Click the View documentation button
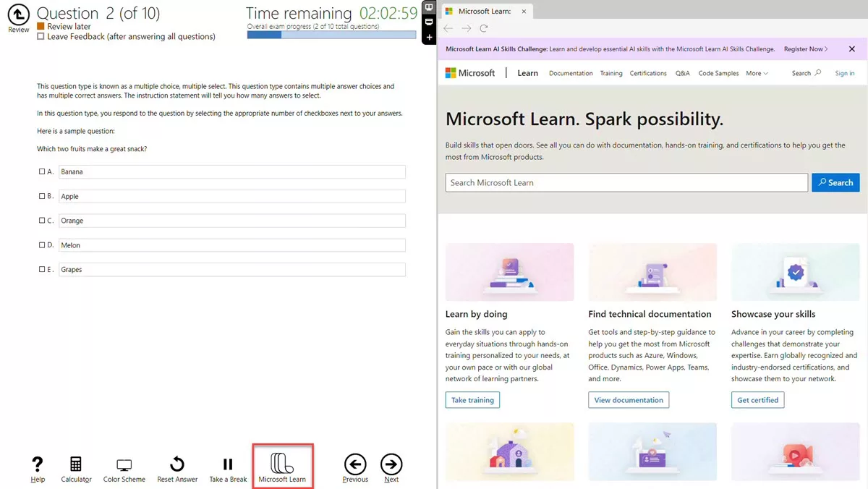Viewport: 868px width, 489px height. tap(629, 400)
